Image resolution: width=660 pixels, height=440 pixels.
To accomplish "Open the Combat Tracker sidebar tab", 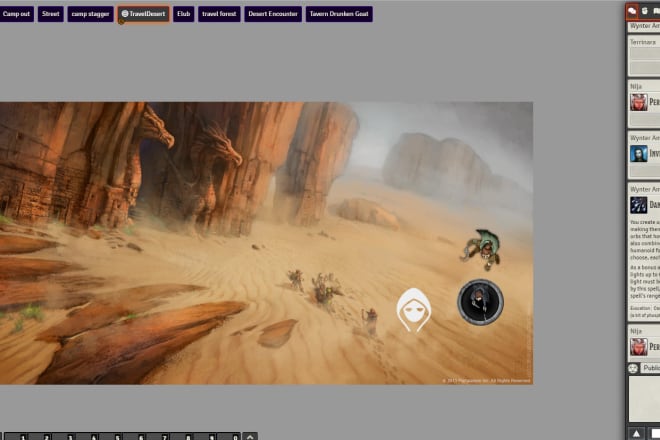I will point(644,12).
